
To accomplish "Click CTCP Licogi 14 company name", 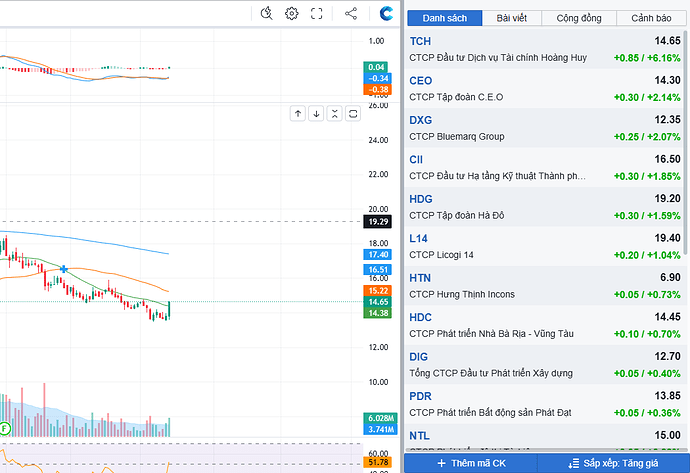I will (441, 255).
